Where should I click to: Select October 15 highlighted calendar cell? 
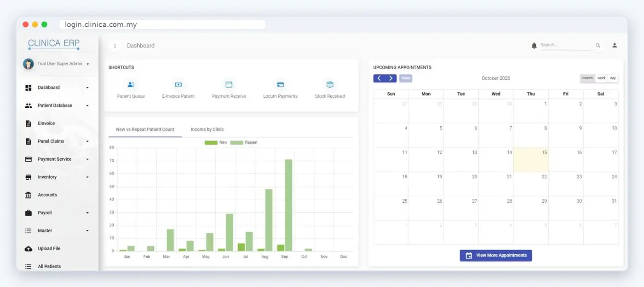pos(531,160)
